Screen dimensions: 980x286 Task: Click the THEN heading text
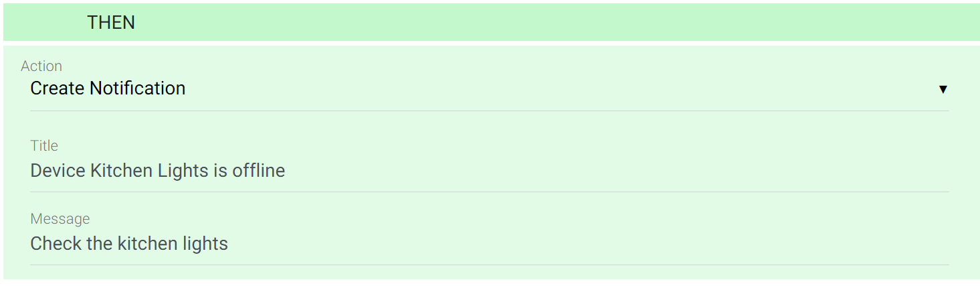(x=111, y=22)
